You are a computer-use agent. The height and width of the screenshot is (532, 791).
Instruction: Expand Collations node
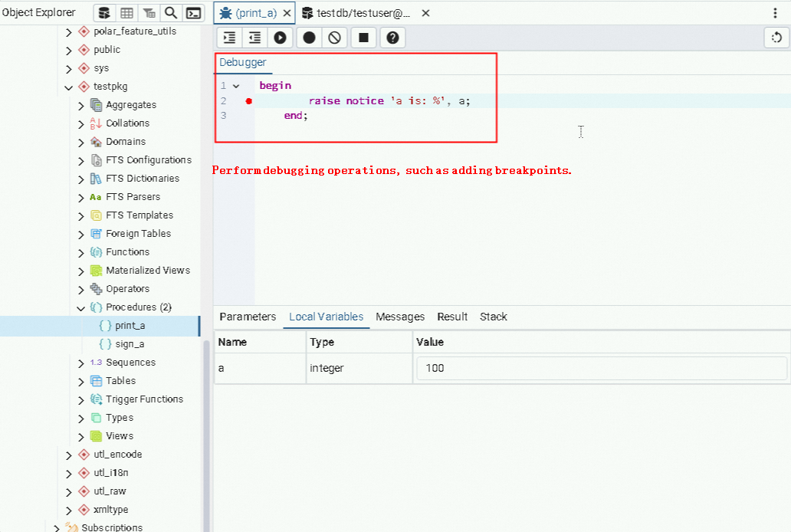coord(81,124)
